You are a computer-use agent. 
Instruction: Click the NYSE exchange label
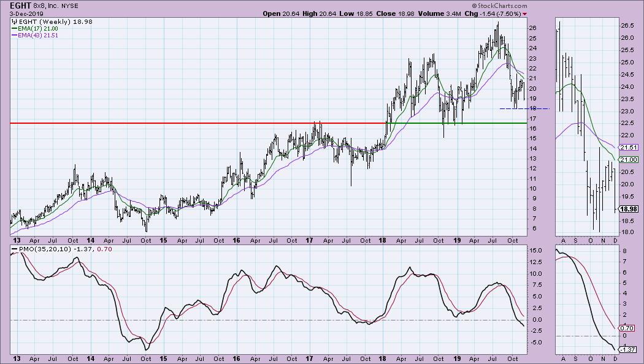click(x=69, y=6)
